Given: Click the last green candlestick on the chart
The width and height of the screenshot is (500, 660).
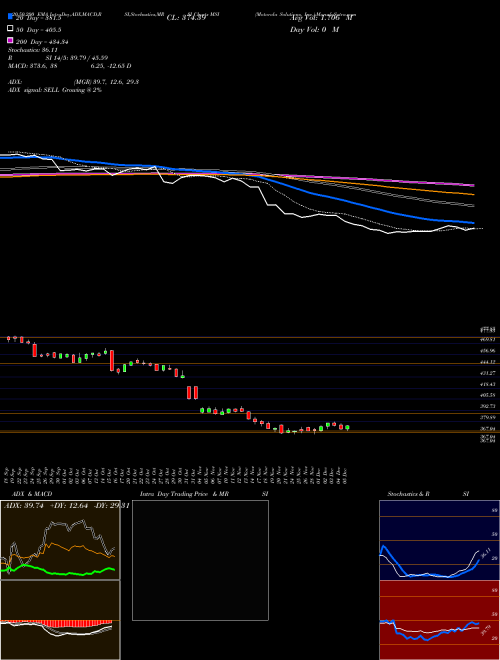Looking at the screenshot, I should [347, 428].
